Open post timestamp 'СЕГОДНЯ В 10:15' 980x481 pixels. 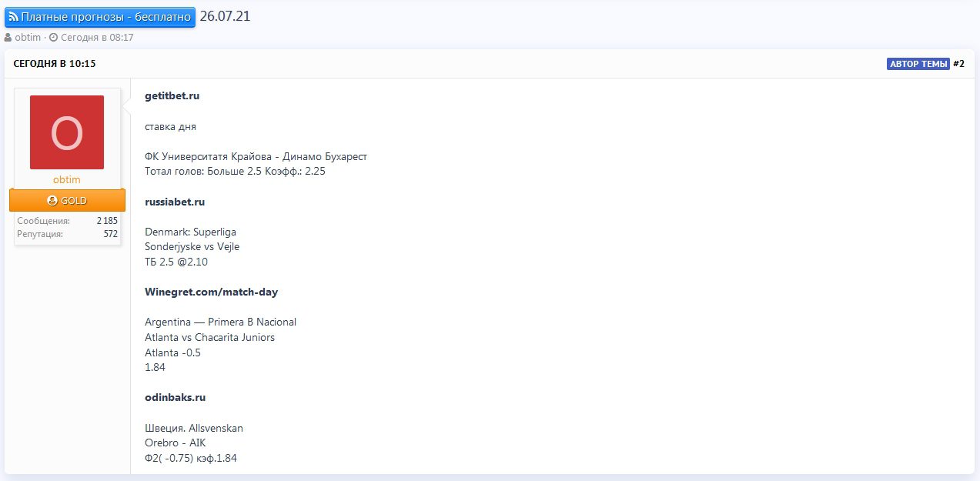[x=55, y=64]
